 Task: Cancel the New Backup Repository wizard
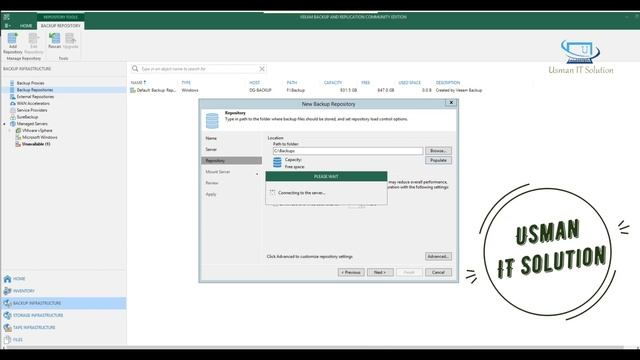pyautogui.click(x=438, y=272)
